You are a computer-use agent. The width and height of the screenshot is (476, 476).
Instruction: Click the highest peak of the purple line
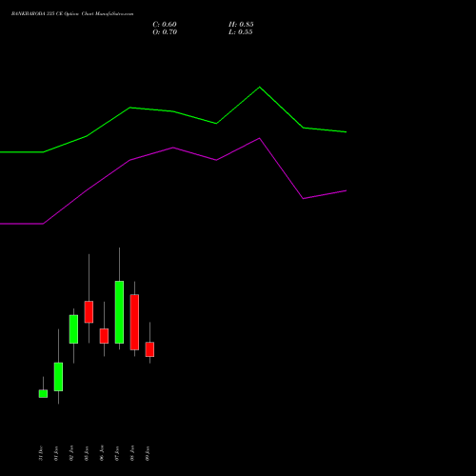pos(259,138)
